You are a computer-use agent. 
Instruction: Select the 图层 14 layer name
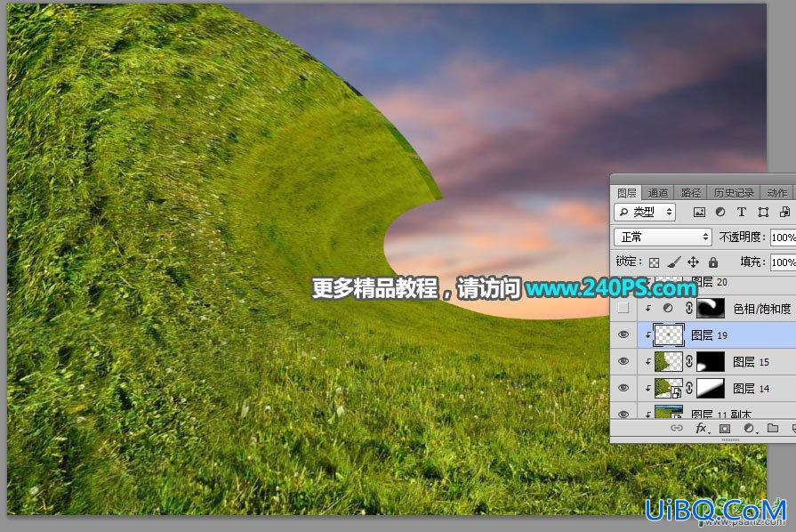[751, 389]
